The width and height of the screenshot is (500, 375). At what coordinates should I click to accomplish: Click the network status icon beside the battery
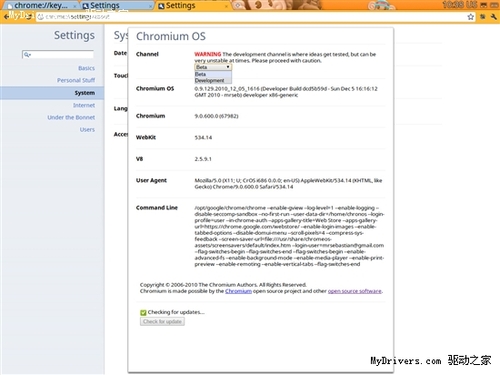[x=483, y=5]
